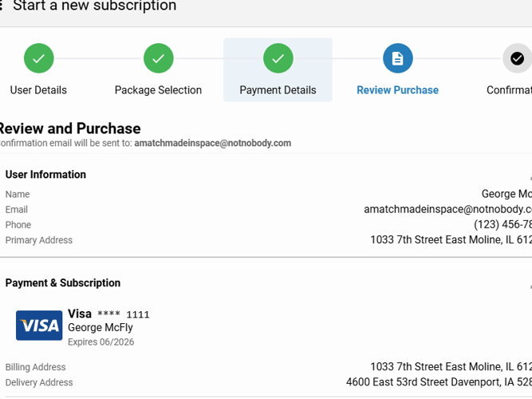Click the Payment Details completed step icon

(278, 58)
